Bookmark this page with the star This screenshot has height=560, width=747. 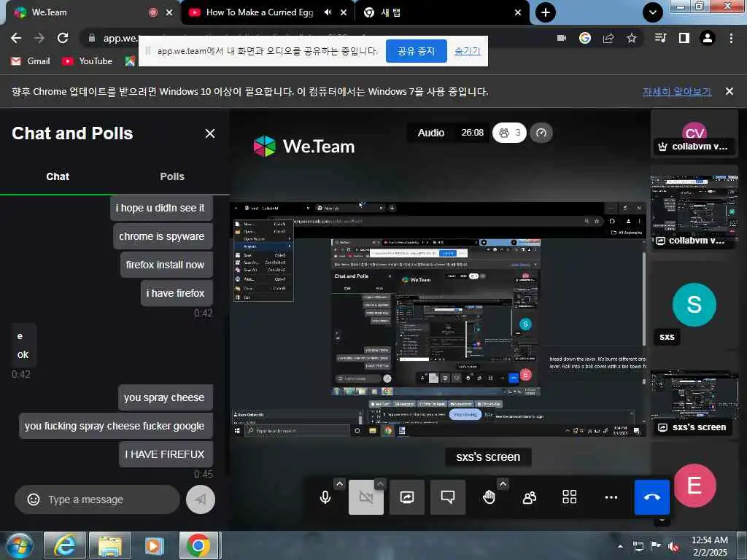point(632,38)
